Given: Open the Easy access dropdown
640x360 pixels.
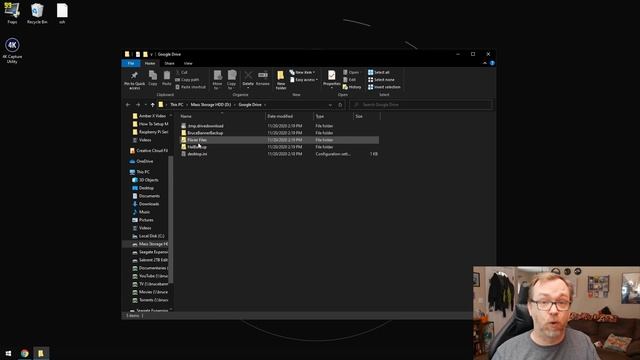Looking at the screenshot, I should pyautogui.click(x=304, y=80).
